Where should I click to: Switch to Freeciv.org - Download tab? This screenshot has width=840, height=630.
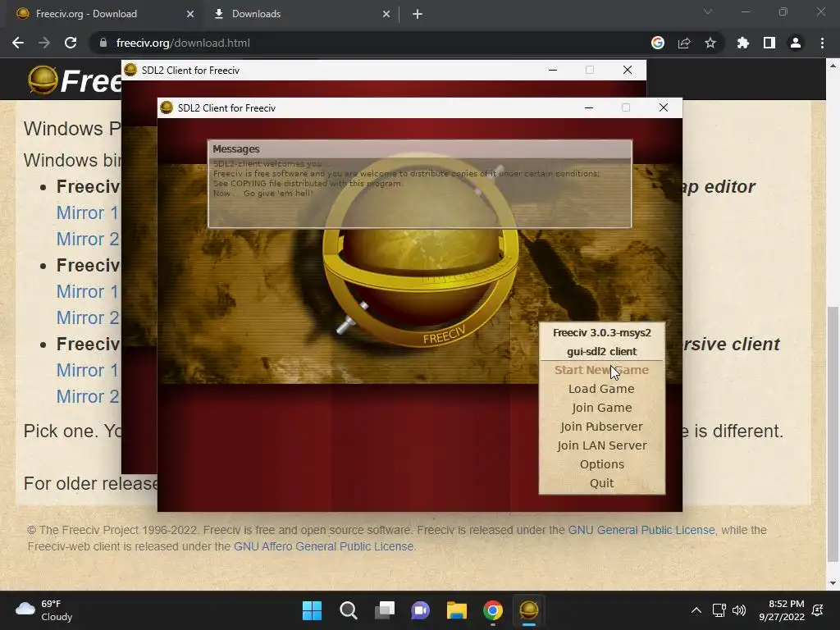point(102,14)
